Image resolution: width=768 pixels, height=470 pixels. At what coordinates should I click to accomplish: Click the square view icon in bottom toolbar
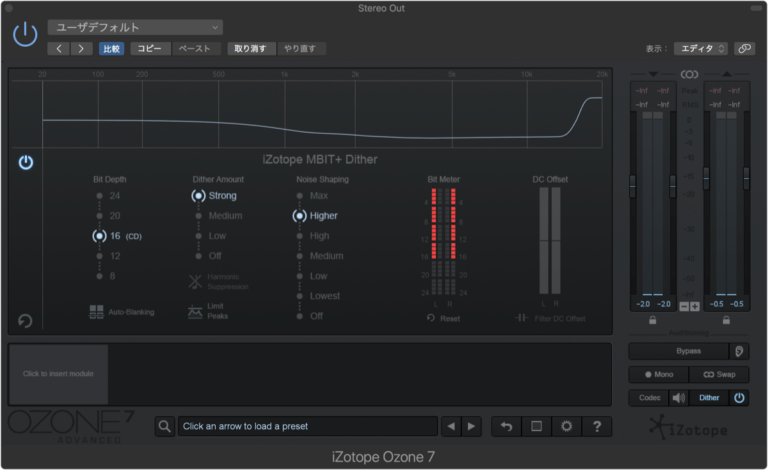pyautogui.click(x=537, y=426)
